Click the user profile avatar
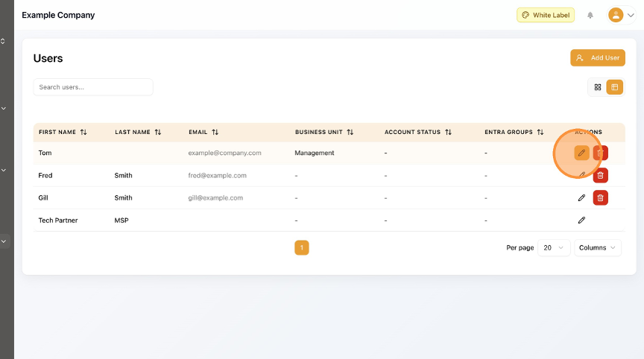The width and height of the screenshot is (644, 359). click(x=616, y=15)
